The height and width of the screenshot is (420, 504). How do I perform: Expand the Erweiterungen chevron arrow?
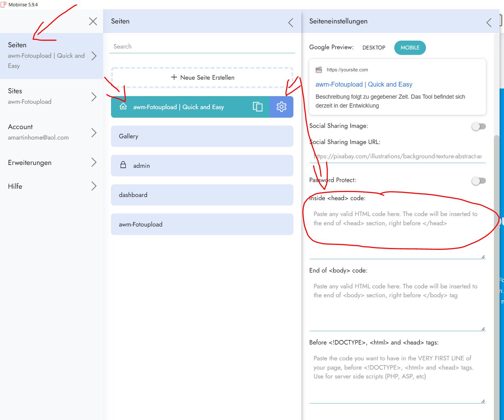click(94, 162)
